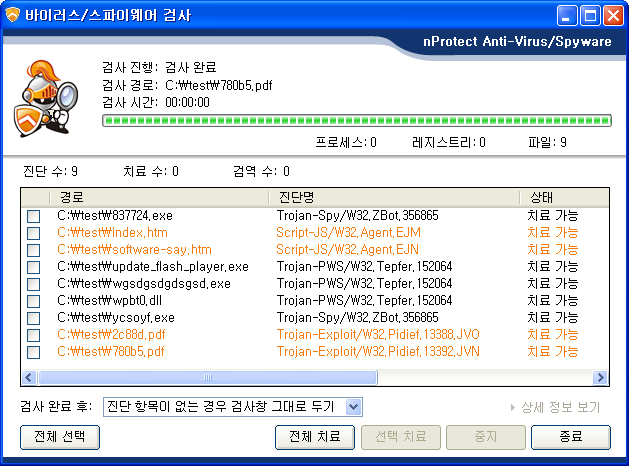
Task: Mark the ycsoyf.exe checkbox
Action: (x=33, y=318)
